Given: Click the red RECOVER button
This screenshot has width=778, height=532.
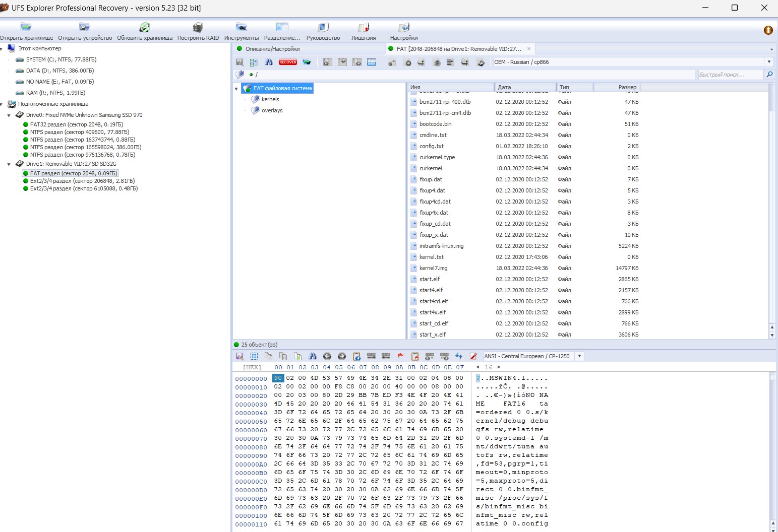Looking at the screenshot, I should pyautogui.click(x=288, y=62).
